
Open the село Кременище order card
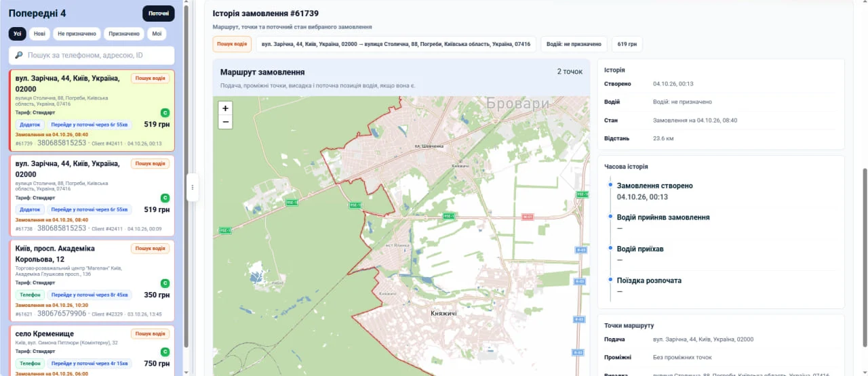coord(92,350)
